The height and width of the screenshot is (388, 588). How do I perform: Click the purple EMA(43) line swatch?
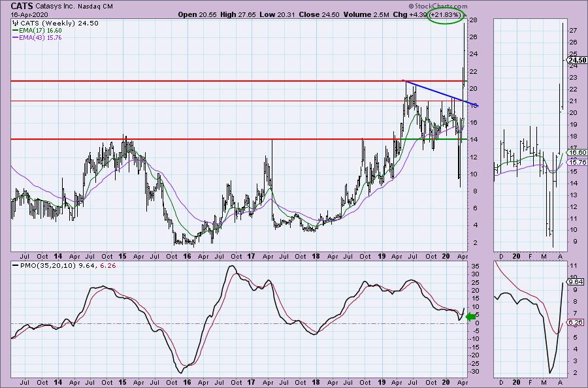[x=16, y=37]
